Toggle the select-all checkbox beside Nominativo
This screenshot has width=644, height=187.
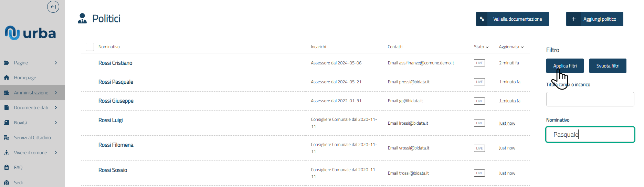click(x=90, y=47)
